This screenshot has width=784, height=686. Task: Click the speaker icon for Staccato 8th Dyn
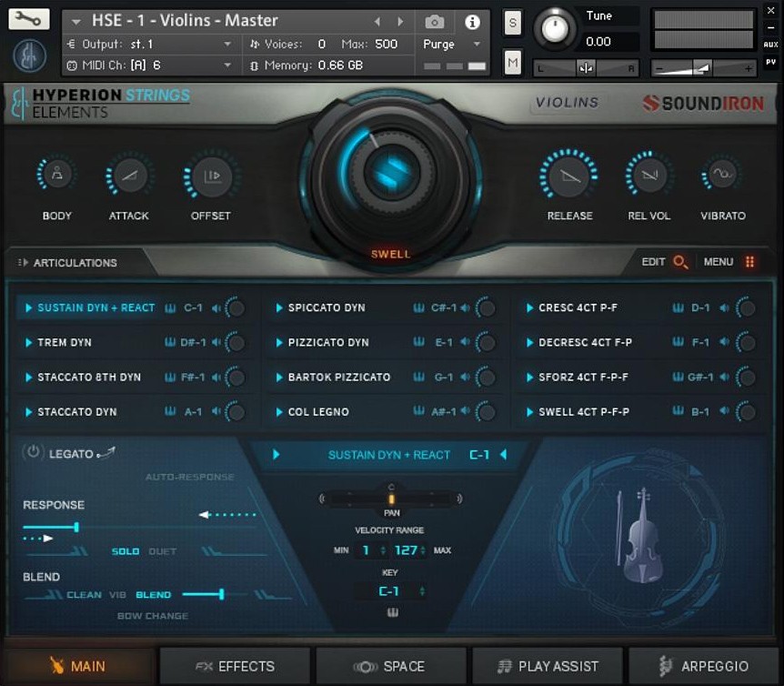(216, 377)
